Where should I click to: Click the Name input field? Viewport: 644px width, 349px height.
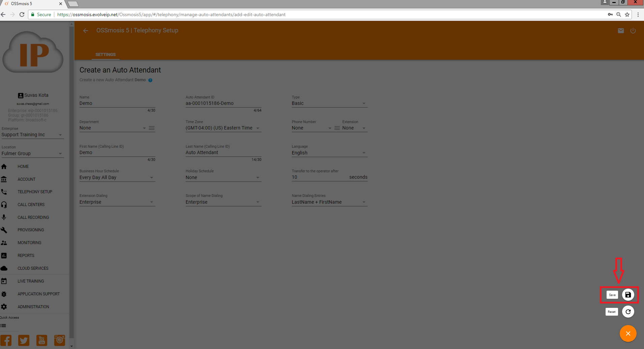(x=117, y=104)
